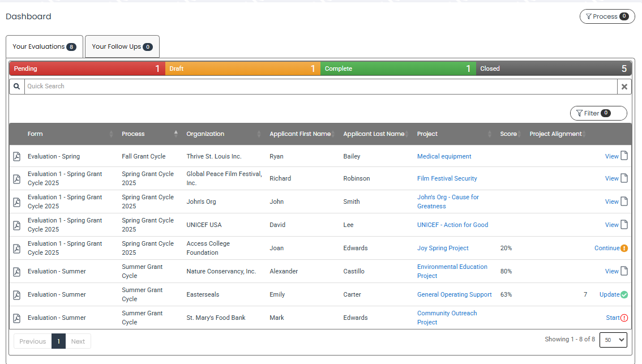Image resolution: width=642 pixels, height=364 pixels.
Task: Sort by Applicant First Name column
Action: pyautogui.click(x=302, y=134)
